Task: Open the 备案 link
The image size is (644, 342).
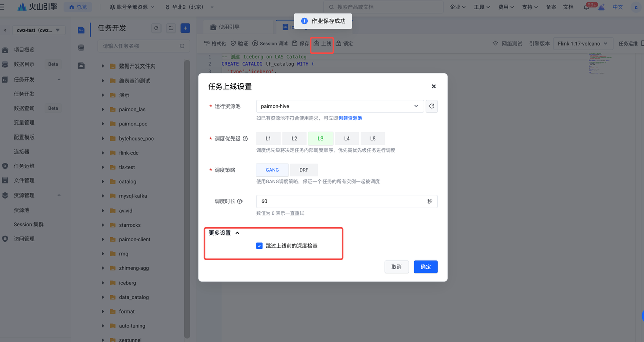Action: pyautogui.click(x=551, y=7)
